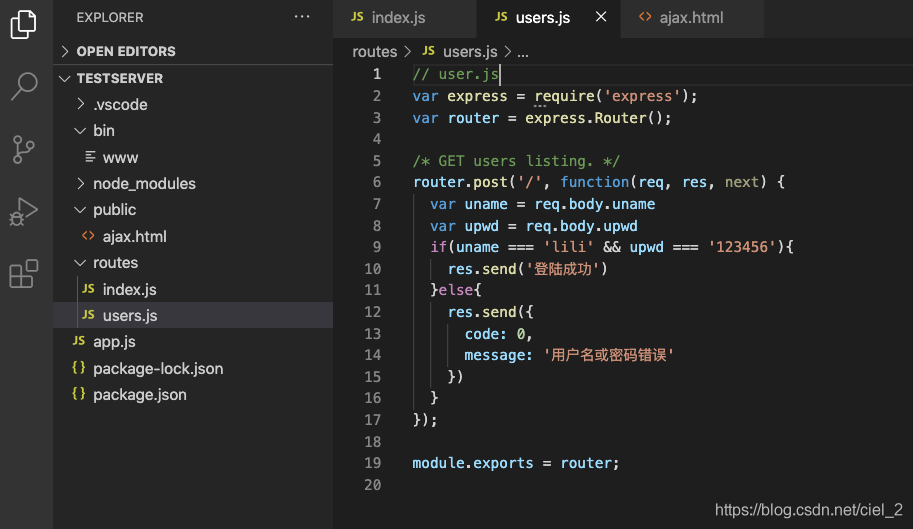
Task: Collapse the routes folder
Action: (x=115, y=262)
